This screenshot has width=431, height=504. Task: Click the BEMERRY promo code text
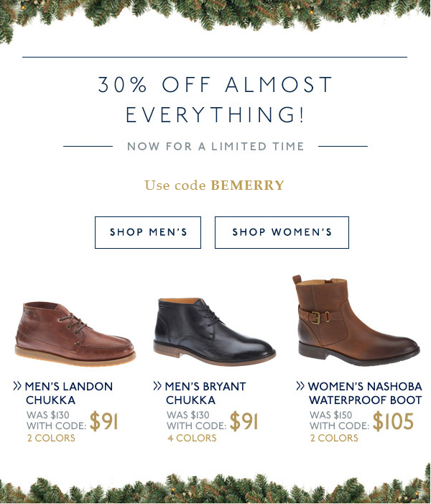tap(247, 185)
